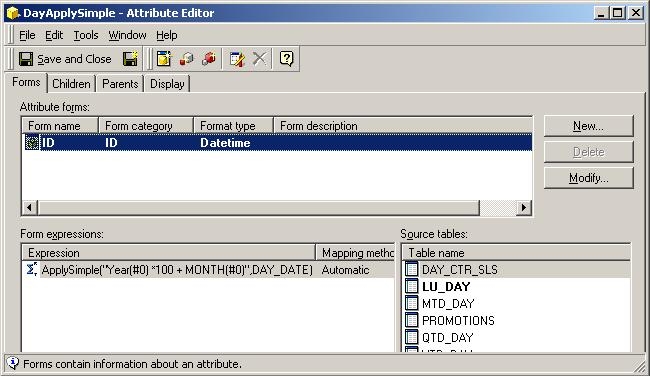Click the sigma expression icon
The width and height of the screenshot is (650, 376).
pyautogui.click(x=32, y=269)
